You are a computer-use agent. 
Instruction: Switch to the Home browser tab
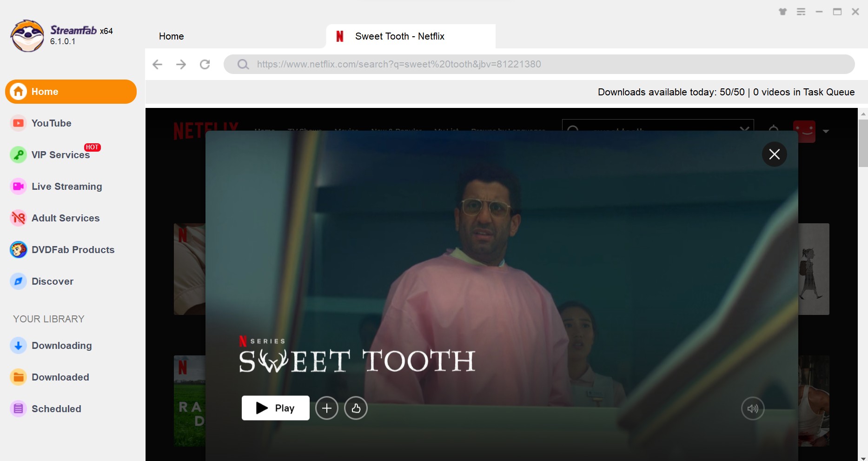click(x=172, y=36)
